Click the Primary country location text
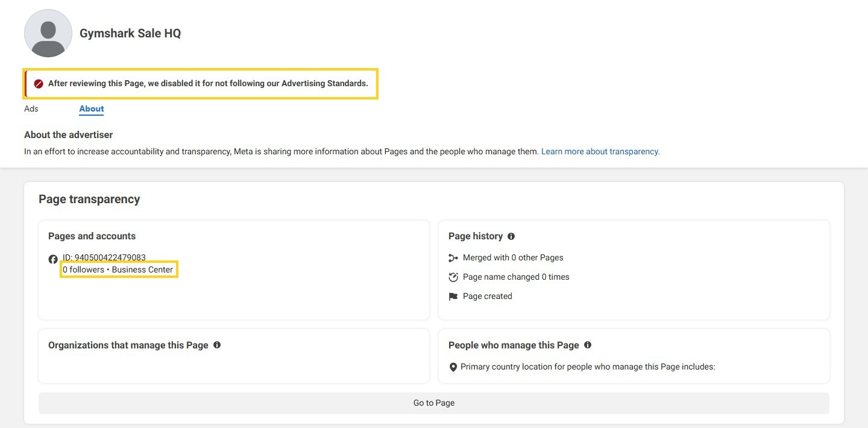This screenshot has height=428, width=868. pyautogui.click(x=588, y=367)
